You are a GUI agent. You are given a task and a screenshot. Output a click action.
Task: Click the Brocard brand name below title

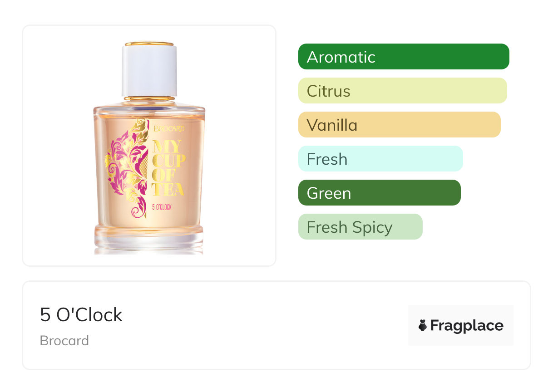[64, 341]
